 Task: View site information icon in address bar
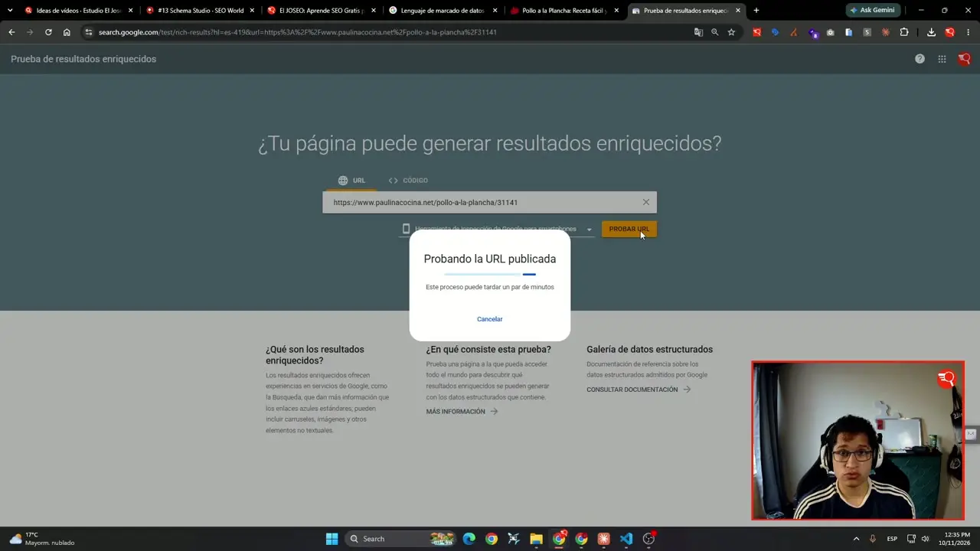[x=89, y=32]
